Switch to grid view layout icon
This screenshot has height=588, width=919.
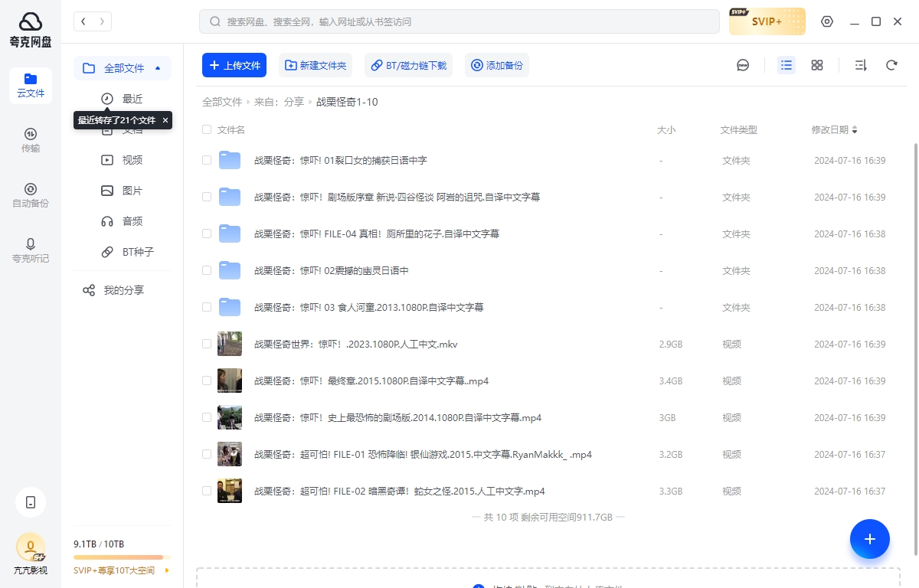[817, 66]
